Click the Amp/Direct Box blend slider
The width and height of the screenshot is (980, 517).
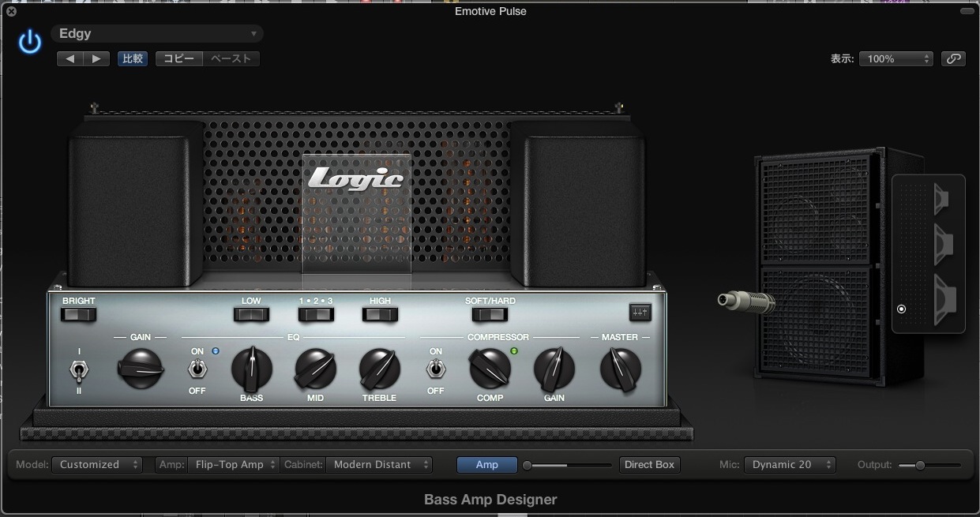[x=568, y=466]
